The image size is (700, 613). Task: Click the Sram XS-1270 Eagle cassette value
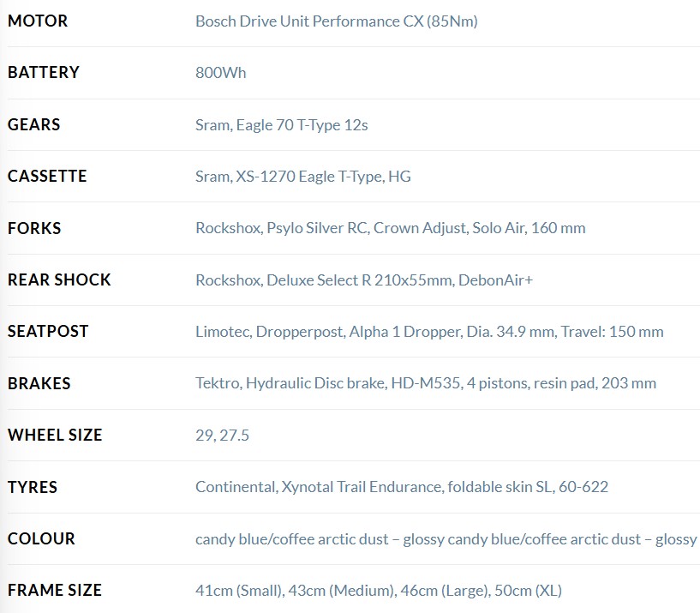pyautogui.click(x=303, y=177)
